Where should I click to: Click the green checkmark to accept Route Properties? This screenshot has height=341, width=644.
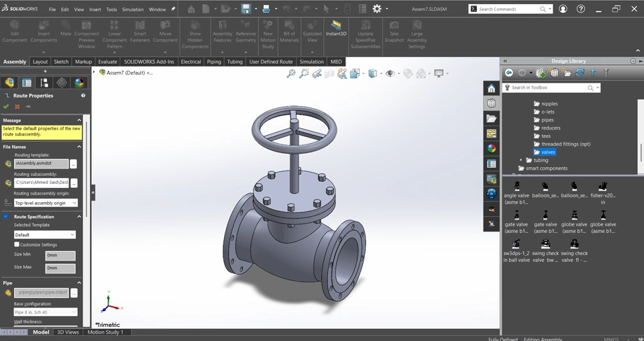(x=6, y=106)
